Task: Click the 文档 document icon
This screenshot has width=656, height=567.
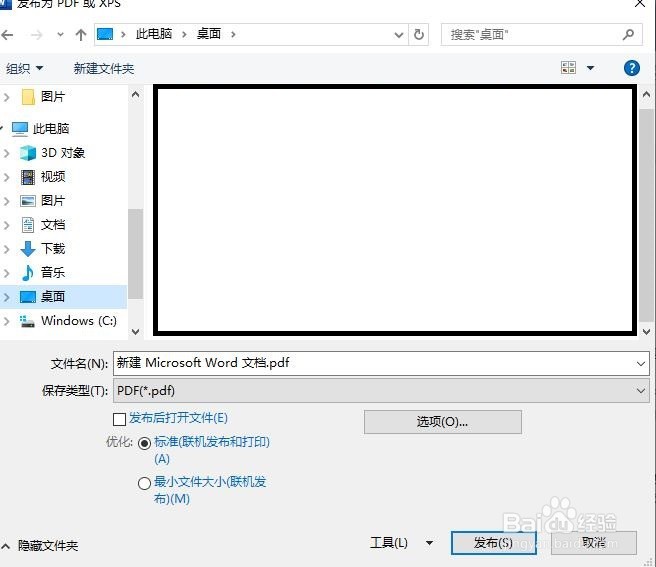Action: click(28, 225)
